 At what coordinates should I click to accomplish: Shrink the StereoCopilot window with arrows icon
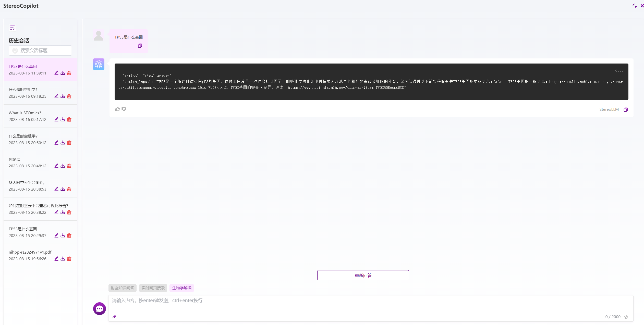[635, 6]
